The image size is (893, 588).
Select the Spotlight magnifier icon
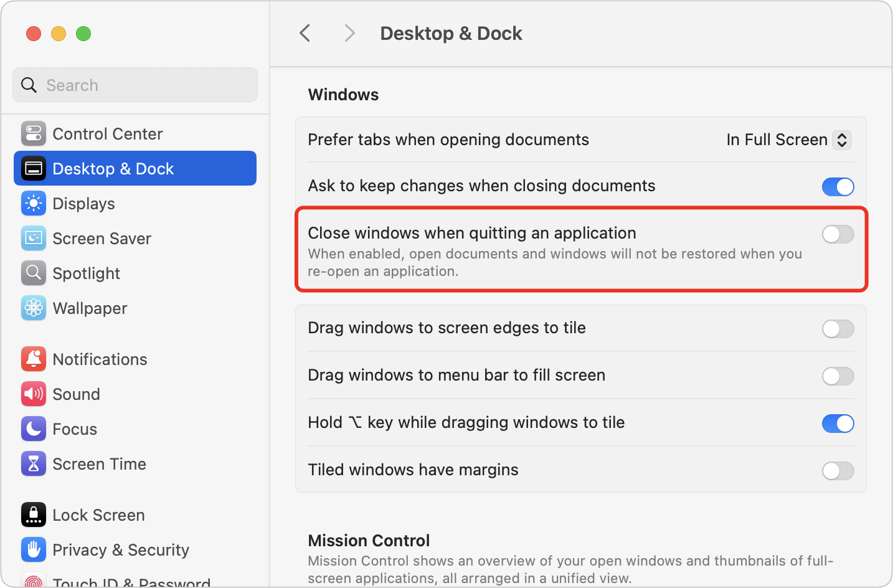[34, 273]
